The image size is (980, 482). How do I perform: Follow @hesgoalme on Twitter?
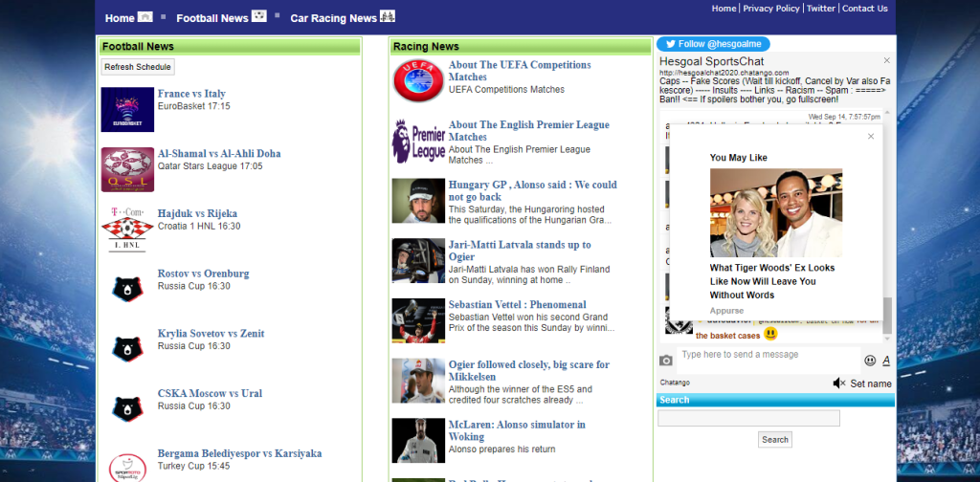click(x=713, y=44)
